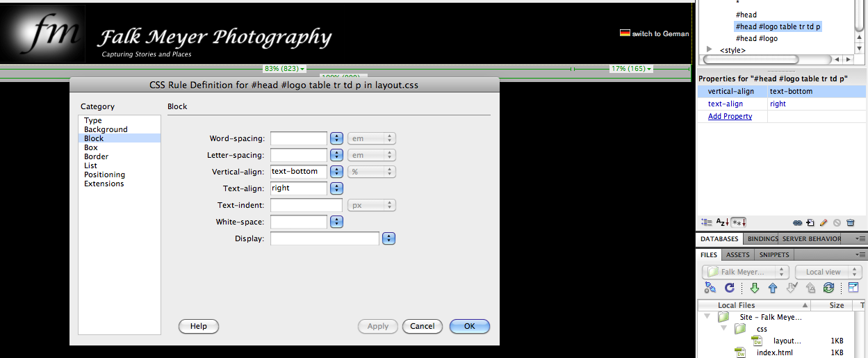Click Word-spacing input field
Image resolution: width=868 pixels, height=358 pixels.
[x=299, y=138]
